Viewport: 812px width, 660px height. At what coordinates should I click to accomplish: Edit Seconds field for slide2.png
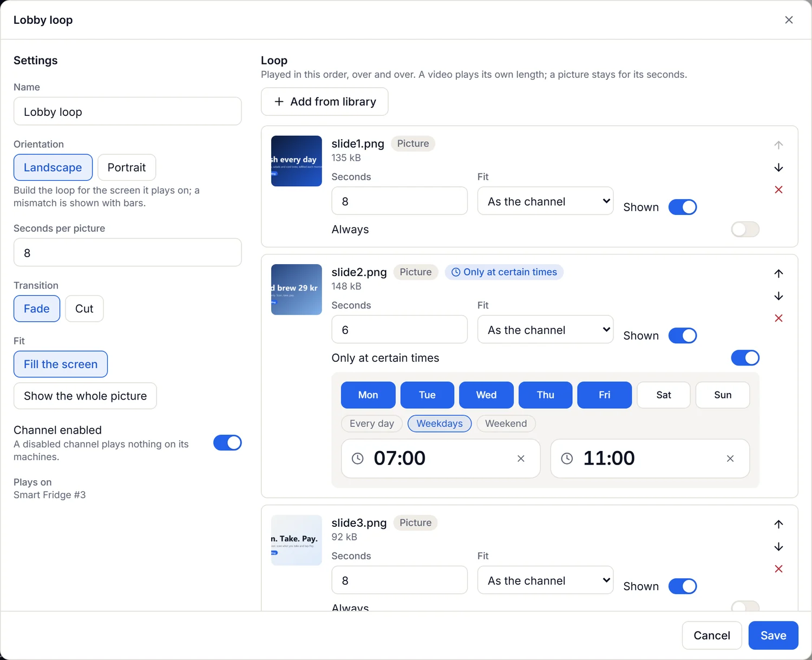pos(400,329)
